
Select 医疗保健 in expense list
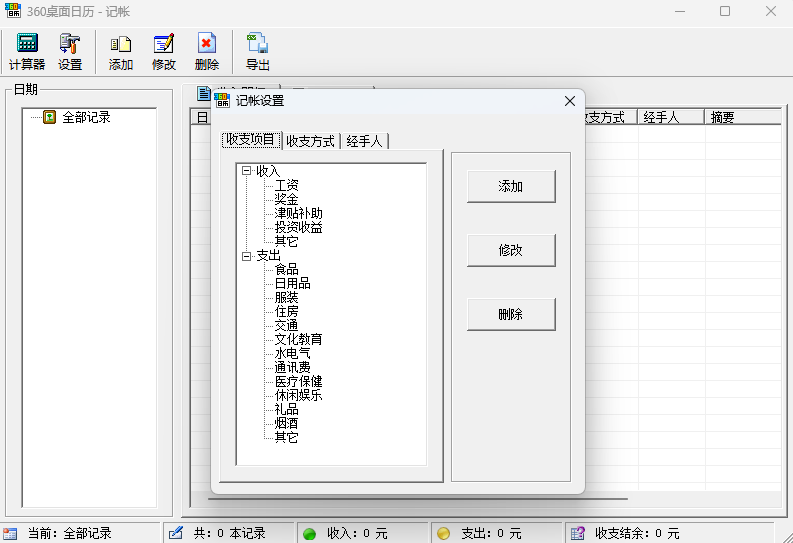298,381
